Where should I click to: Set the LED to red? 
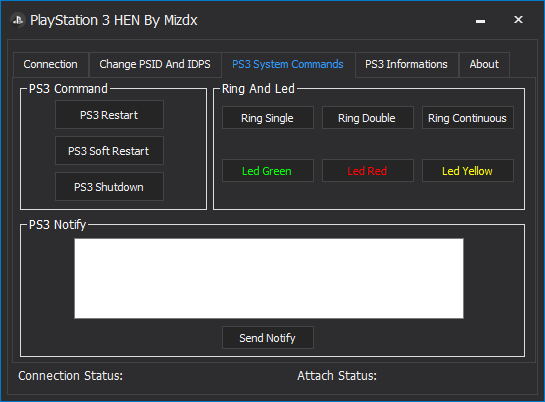368,171
